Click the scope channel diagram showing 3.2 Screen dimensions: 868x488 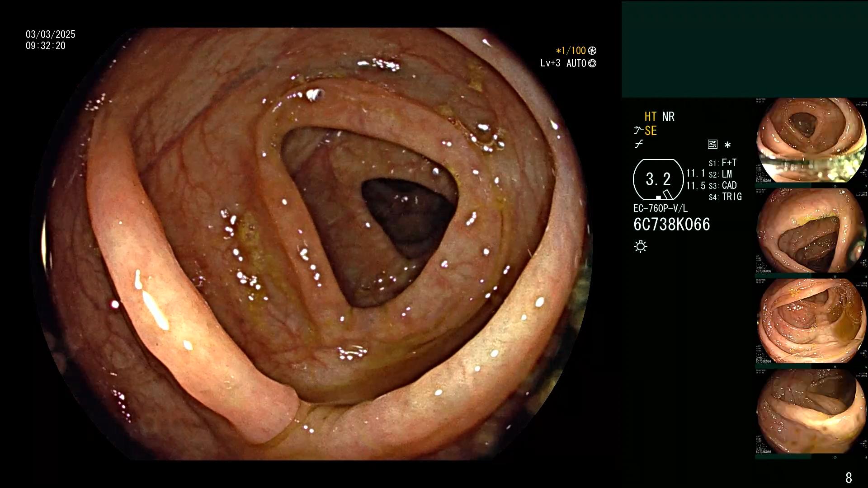click(x=658, y=179)
